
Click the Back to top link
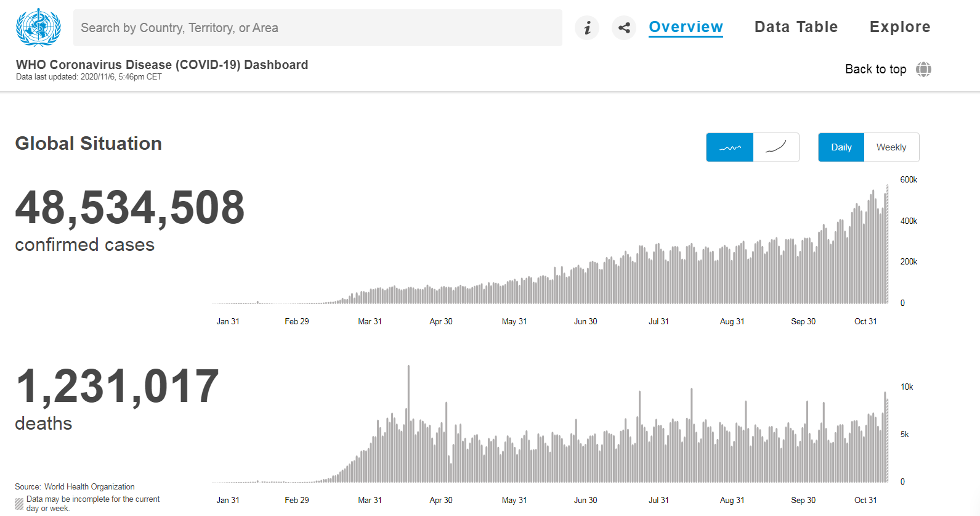875,69
